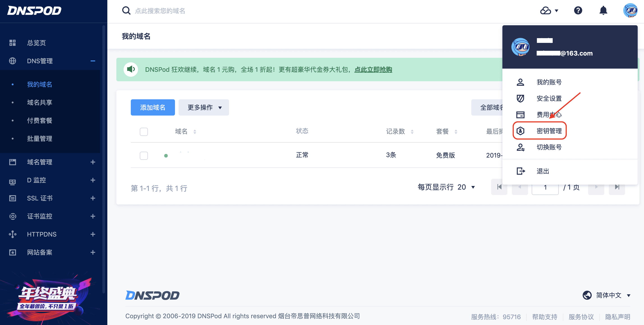This screenshot has height=325, width=644.
Task: Click the 证书监控 target icon
Action: (x=12, y=216)
